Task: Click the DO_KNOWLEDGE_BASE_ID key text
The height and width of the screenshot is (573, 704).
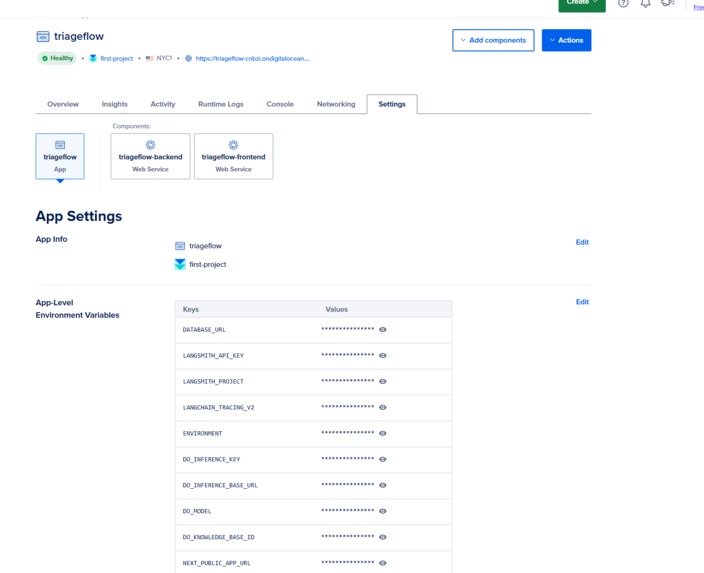Action: pos(218,537)
